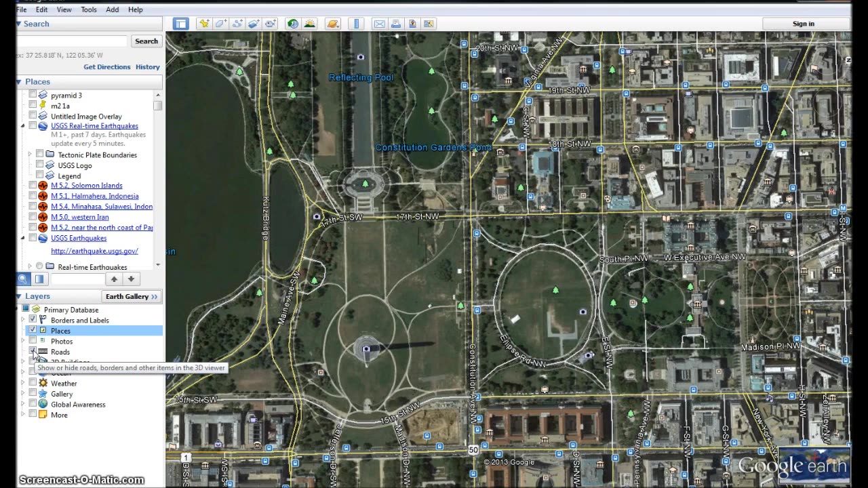Viewport: 868px width, 488px height.
Task: Expand the Tectonic Plate Boundaries folder
Action: coord(30,155)
